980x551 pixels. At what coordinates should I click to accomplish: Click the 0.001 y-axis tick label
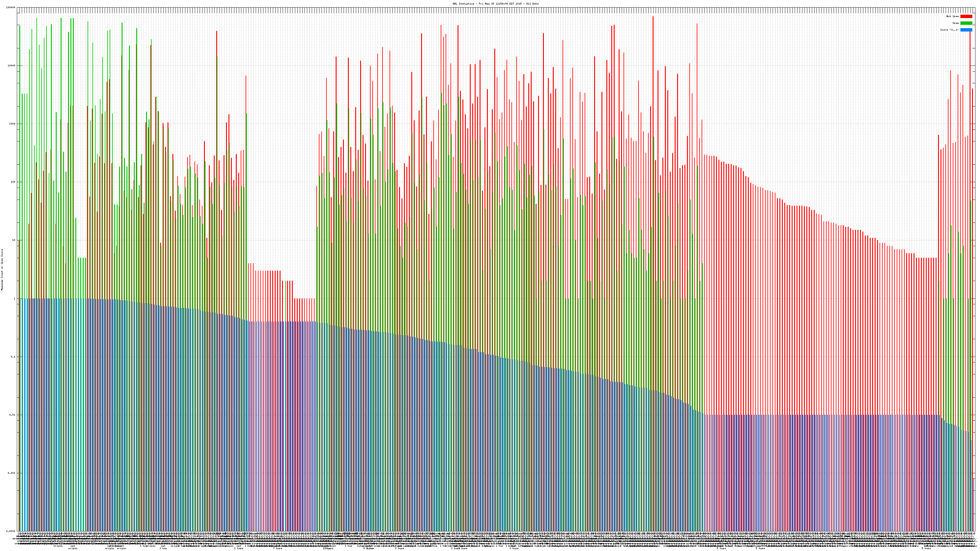12,473
